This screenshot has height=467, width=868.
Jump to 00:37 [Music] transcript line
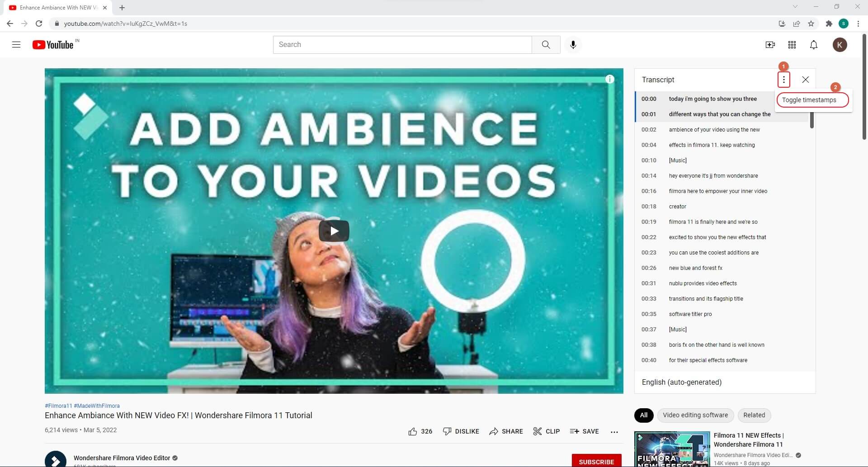[721, 330]
